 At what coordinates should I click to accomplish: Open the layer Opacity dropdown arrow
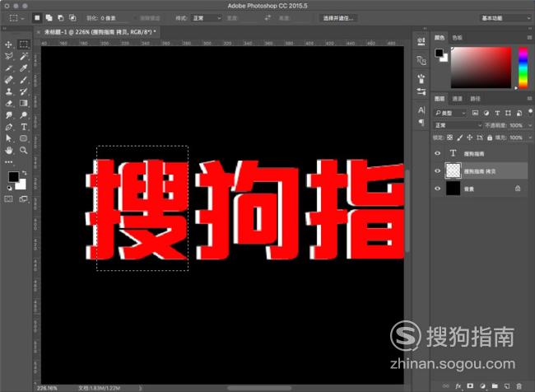tap(529, 126)
